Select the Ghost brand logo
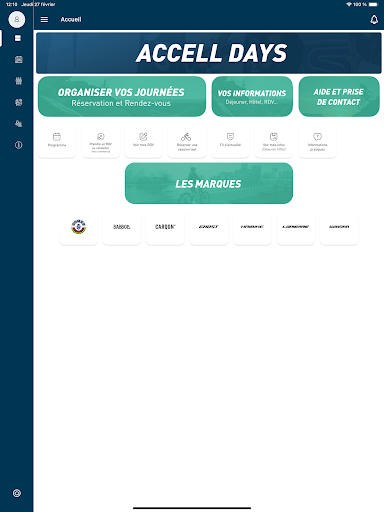Screen dimensions: 384x512 (209, 227)
